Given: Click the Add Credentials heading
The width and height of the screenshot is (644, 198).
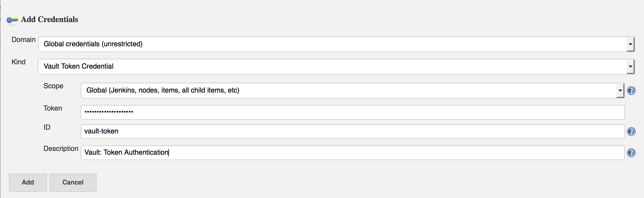Looking at the screenshot, I should point(49,19).
